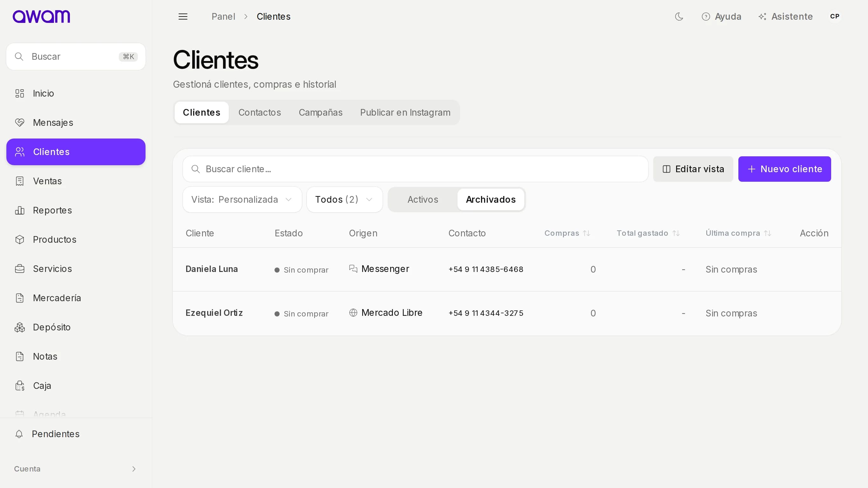Open Productos in sidebar

coord(76,240)
